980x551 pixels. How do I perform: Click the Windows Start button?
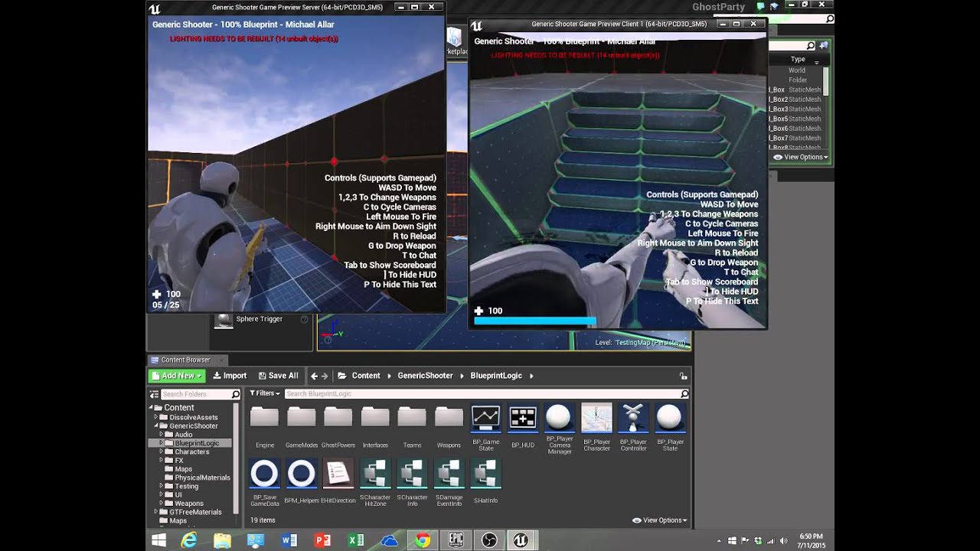click(x=158, y=540)
